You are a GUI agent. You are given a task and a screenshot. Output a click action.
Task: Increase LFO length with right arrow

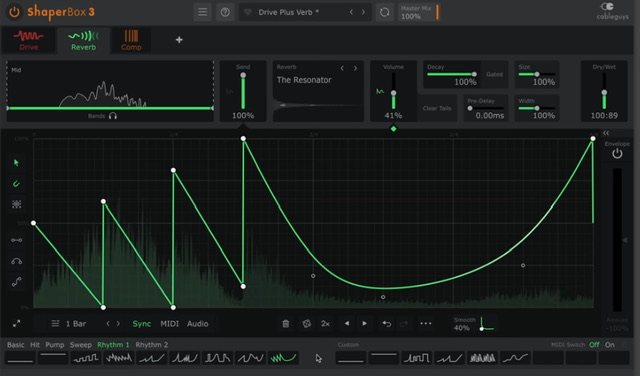(x=118, y=324)
